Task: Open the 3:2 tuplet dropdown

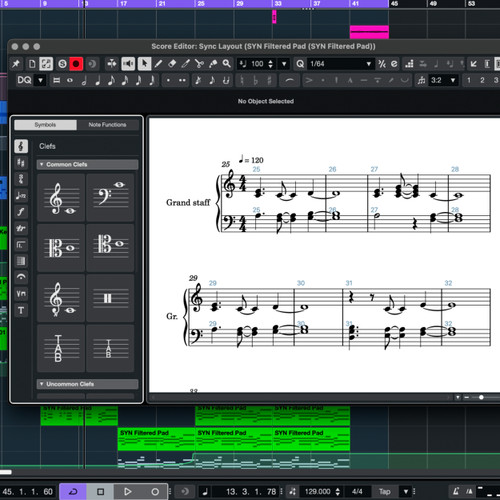Action: pos(453,80)
